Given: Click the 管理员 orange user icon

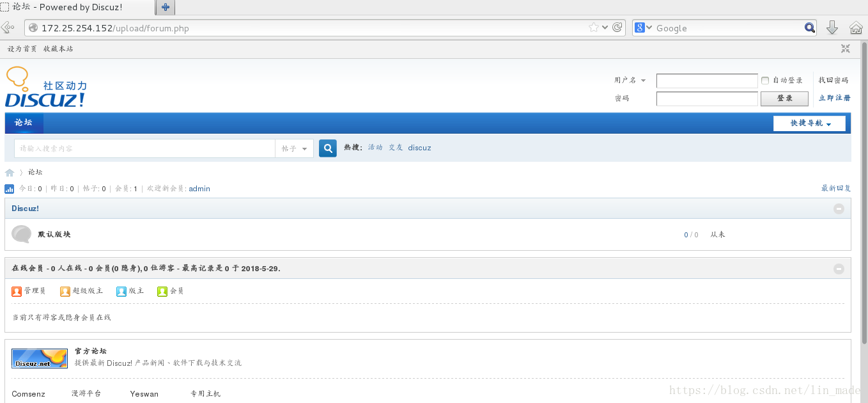Looking at the screenshot, I should point(17,291).
